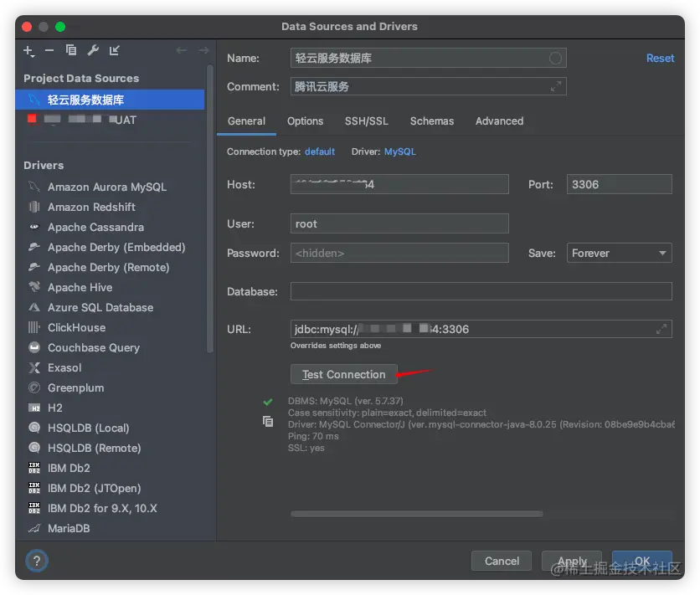Go back with left arrow in sidebar toolbar
Screen dimensions: 700x595
pos(181,50)
